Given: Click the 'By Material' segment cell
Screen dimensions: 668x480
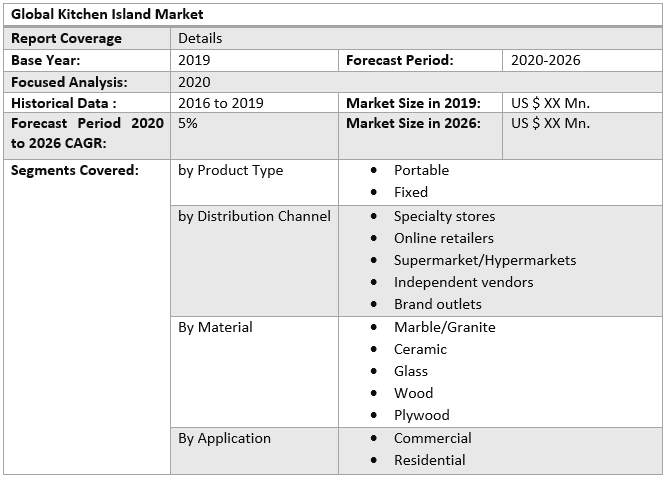Looking at the screenshot, I should click(215, 327).
